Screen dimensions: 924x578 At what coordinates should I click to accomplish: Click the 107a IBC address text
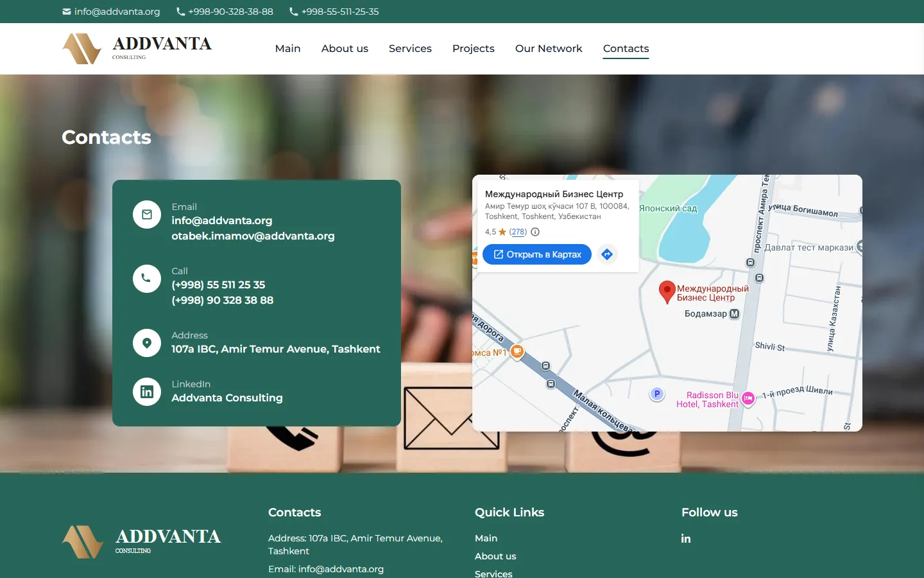point(276,349)
